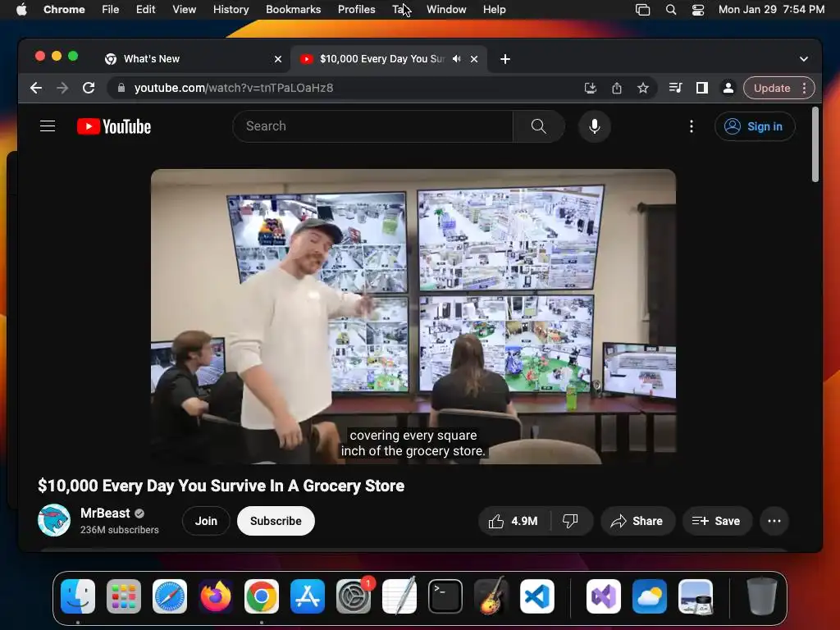Viewport: 840px width, 630px height.
Task: Close the What's New tab
Action: click(278, 59)
